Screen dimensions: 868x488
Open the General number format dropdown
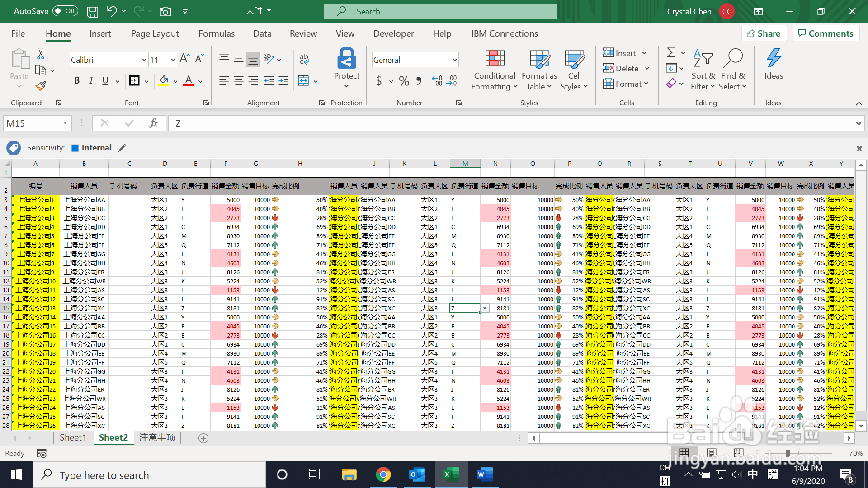click(454, 60)
